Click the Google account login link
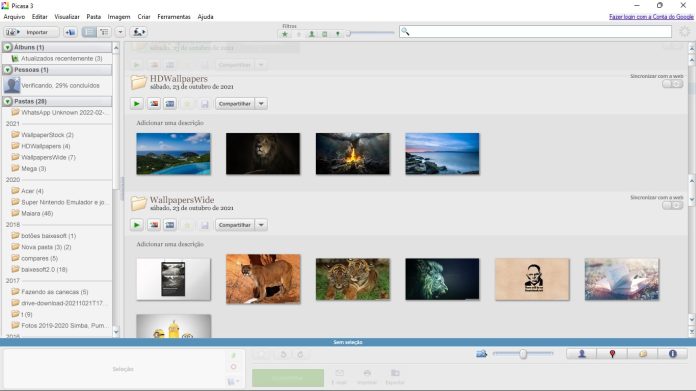Viewport: 696px width, 391px height. 651,16
